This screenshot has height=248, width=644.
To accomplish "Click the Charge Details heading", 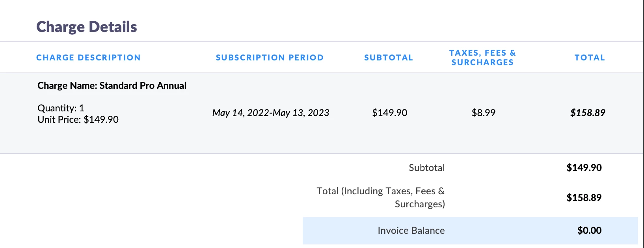I will point(87,27).
